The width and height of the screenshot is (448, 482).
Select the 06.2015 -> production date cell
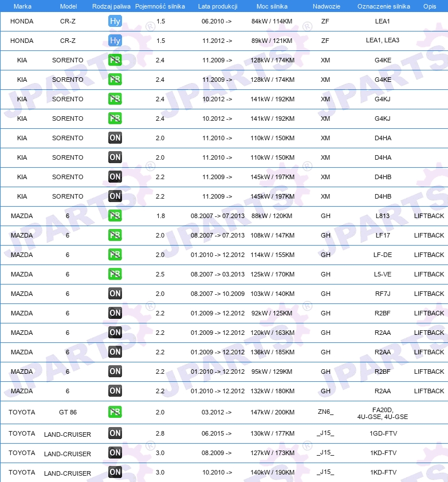click(217, 433)
